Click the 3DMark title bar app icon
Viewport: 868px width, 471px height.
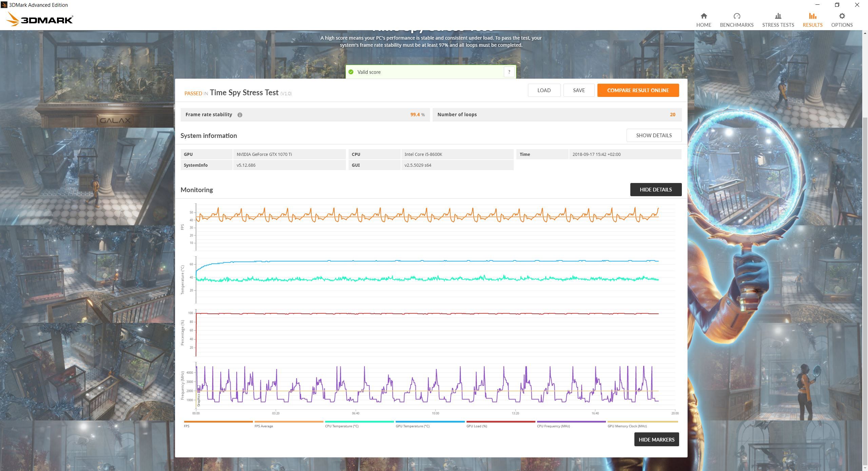pos(4,5)
